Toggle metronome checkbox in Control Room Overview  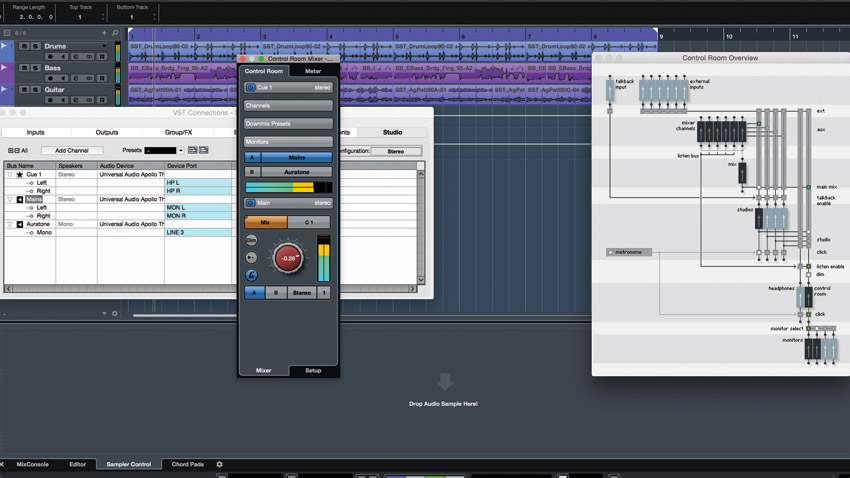[610, 252]
